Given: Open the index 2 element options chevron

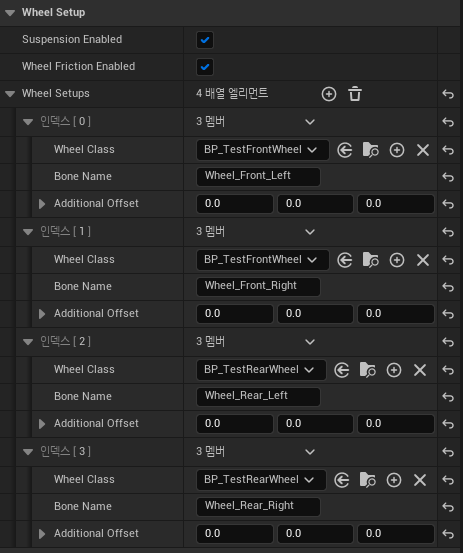Looking at the screenshot, I should (x=310, y=342).
